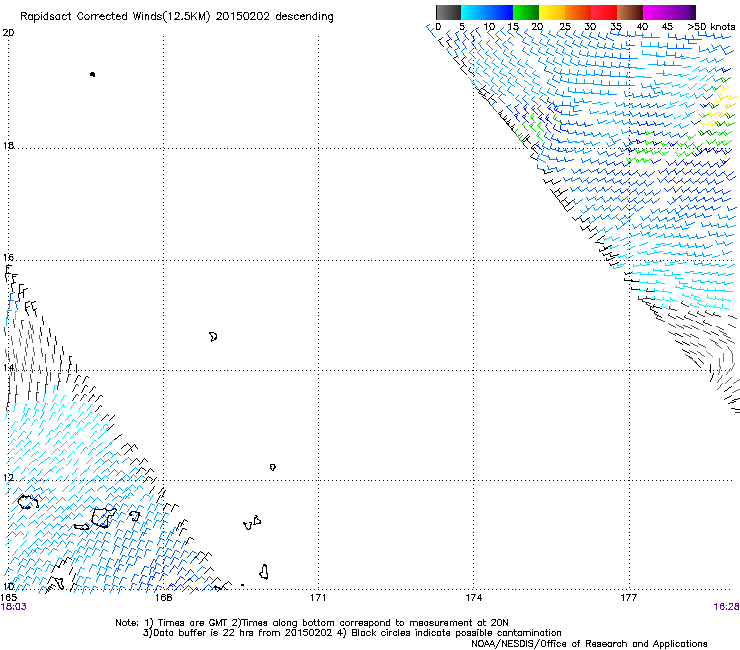Click the longitude label '177'

(628, 598)
